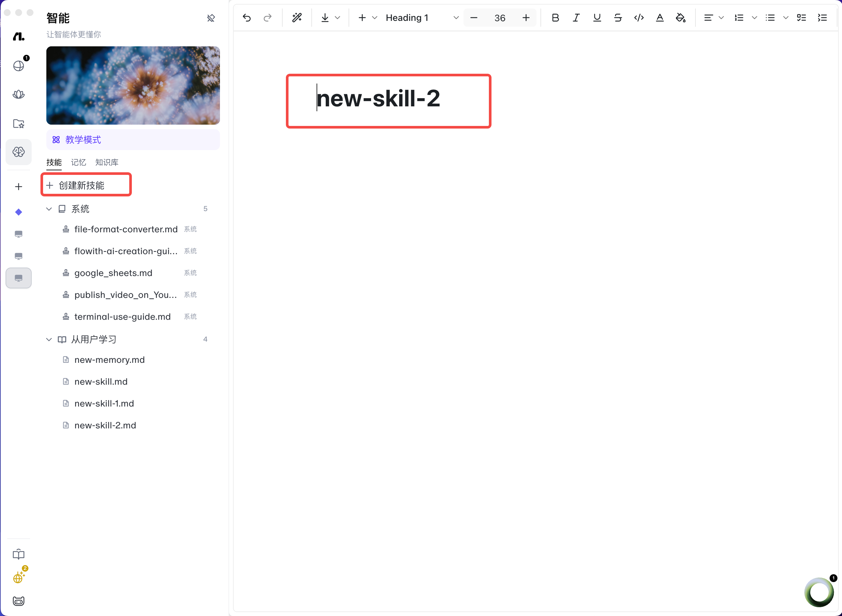Open the Heading 1 style dropdown
This screenshot has width=842, height=616.
[x=421, y=18]
